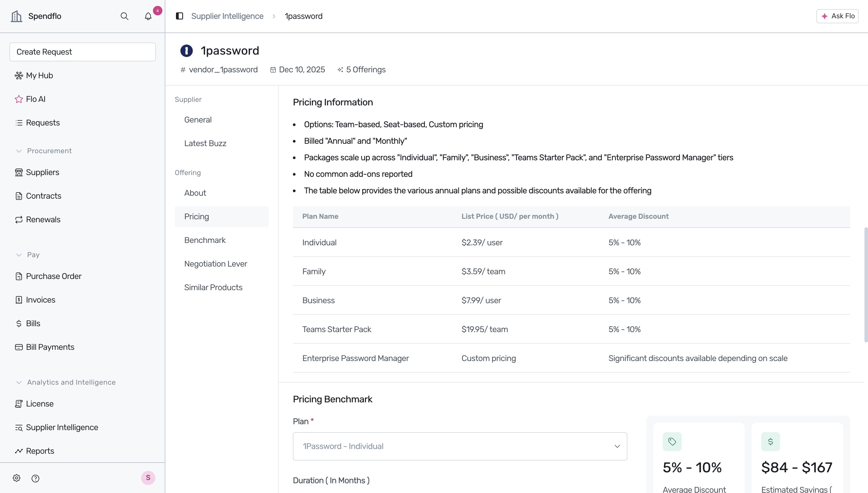Open the General supplier tab
The image size is (868, 493).
(x=198, y=120)
